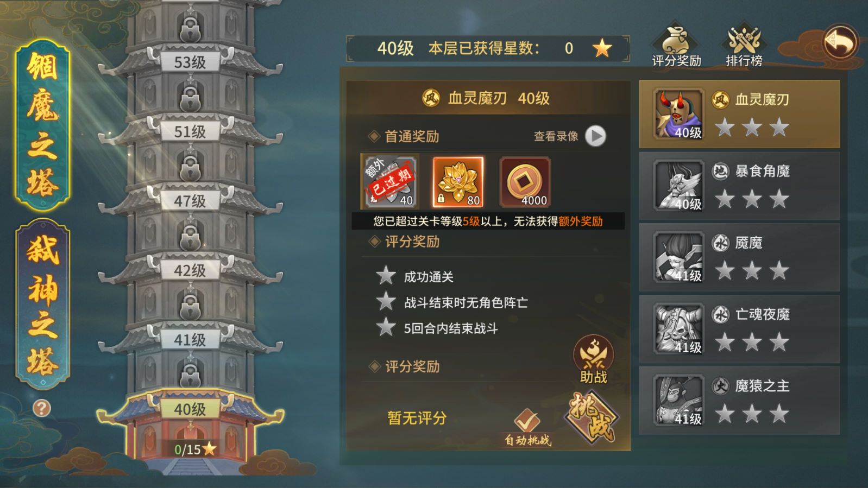Play the 查看录像 replay video
This screenshot has width=868, height=488.
pos(595,136)
